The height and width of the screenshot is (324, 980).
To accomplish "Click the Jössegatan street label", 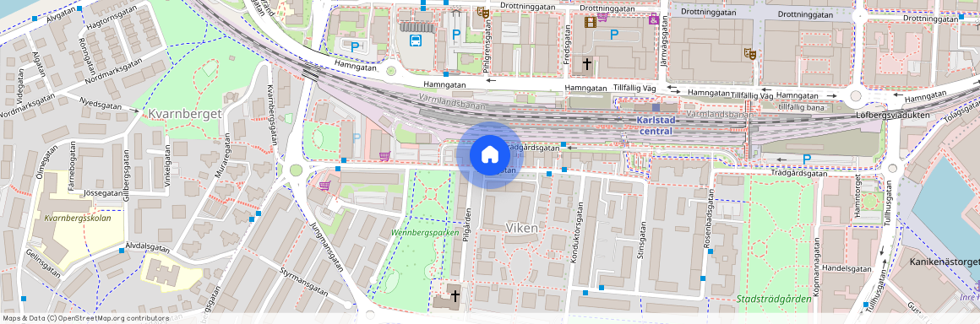I will pyautogui.click(x=102, y=193).
